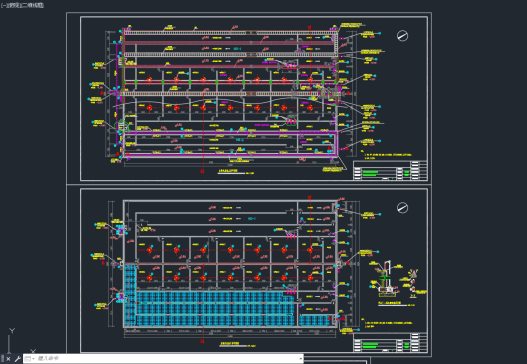Open command line customize wrench menu
This screenshot has width=527, height=364.
[x=17, y=359]
